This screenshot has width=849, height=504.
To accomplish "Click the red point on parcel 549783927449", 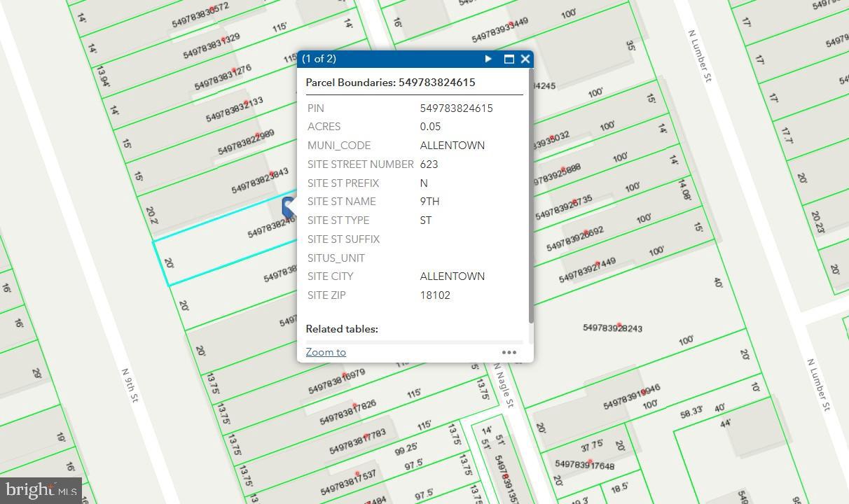I will coord(598,264).
